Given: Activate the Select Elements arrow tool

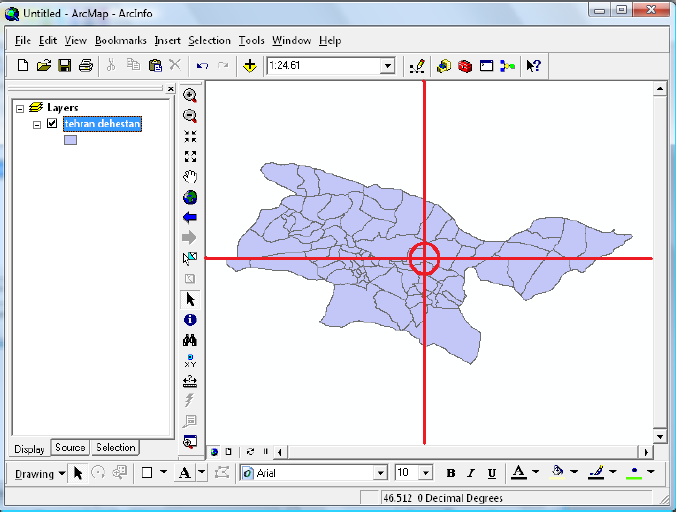Looking at the screenshot, I should (190, 300).
